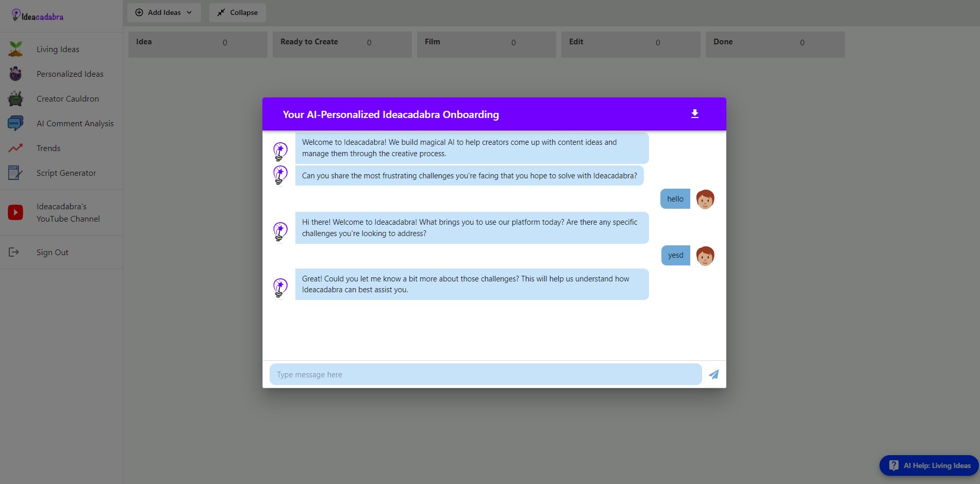
Task: Open the Add Ideas dropdown
Action: 164,12
